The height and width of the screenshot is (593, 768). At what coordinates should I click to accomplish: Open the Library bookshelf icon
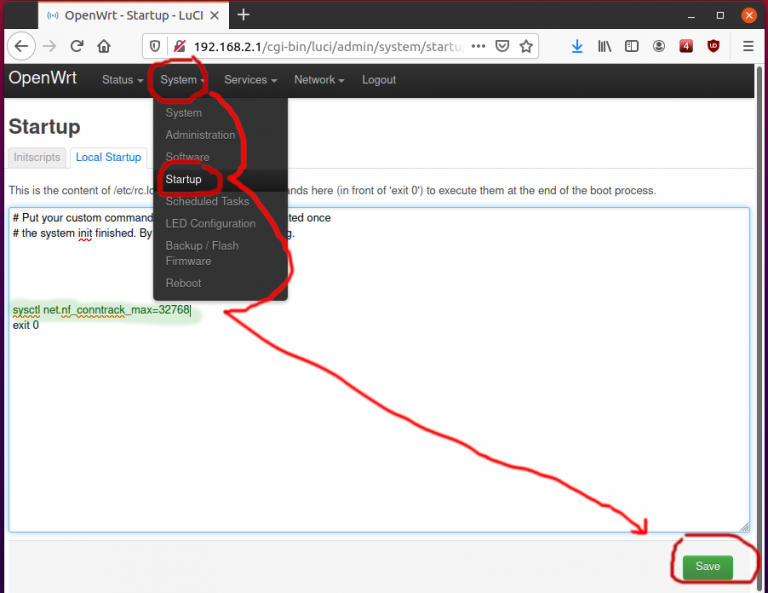pos(605,46)
